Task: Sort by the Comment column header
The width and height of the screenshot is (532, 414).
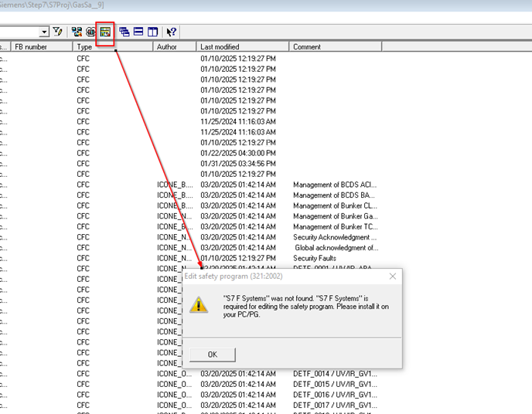Action: click(336, 47)
